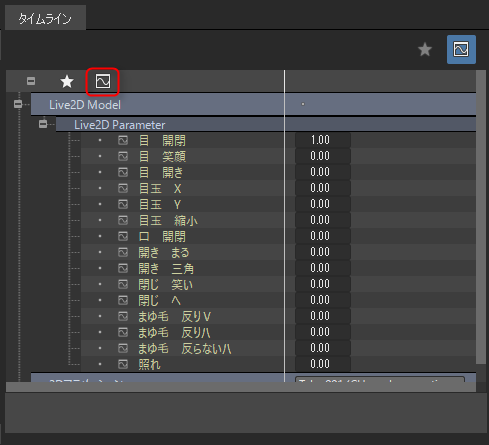This screenshot has height=445, width=489.
Task: Click the vertical scrollbar of the timeline list
Action: [x=481, y=217]
